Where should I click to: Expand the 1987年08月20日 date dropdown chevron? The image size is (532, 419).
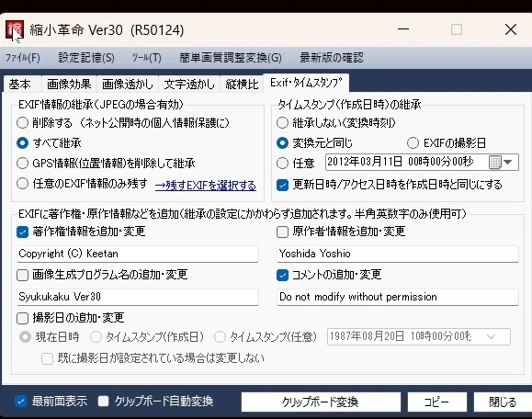coord(491,336)
